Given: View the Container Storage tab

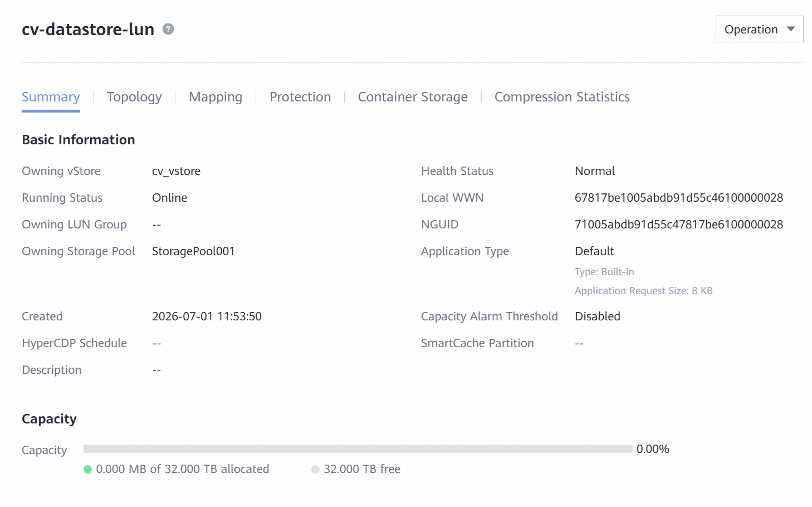Looking at the screenshot, I should [413, 97].
